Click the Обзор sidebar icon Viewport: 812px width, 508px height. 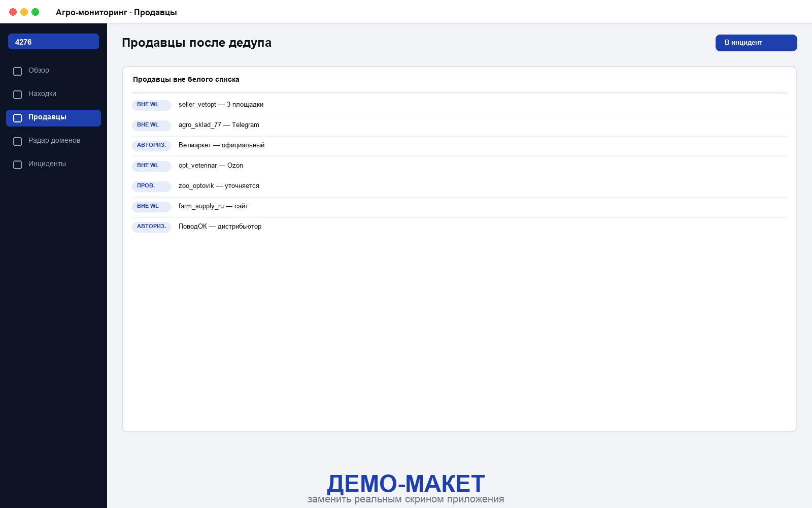point(17,71)
